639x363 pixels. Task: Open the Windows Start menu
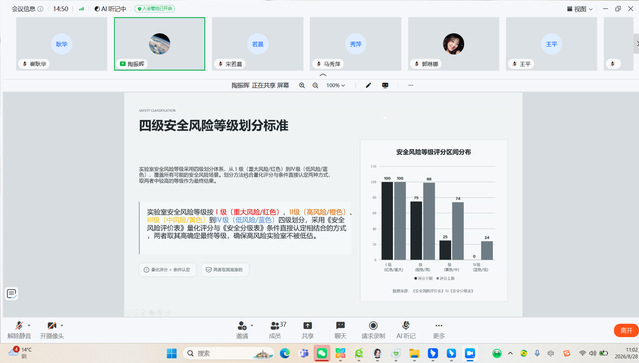tap(172, 353)
